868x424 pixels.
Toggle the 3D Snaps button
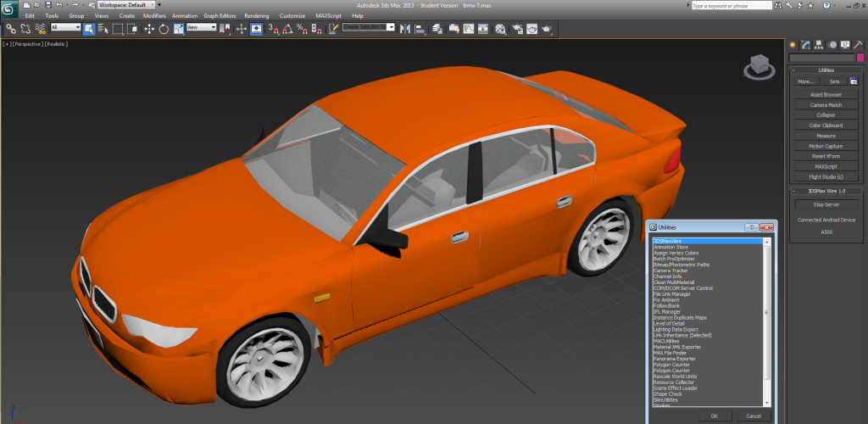[x=273, y=28]
